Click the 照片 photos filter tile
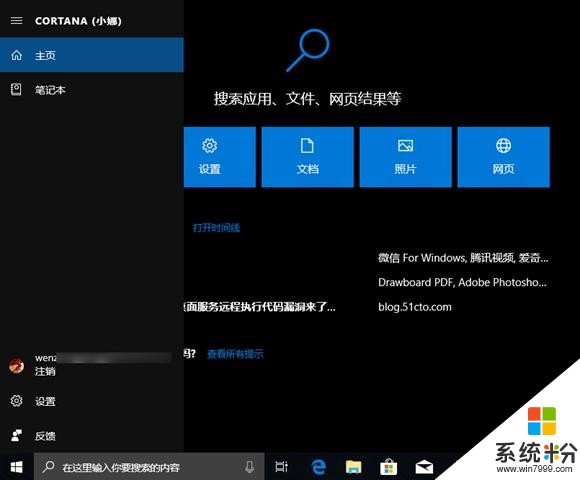580x480 pixels. tap(405, 157)
